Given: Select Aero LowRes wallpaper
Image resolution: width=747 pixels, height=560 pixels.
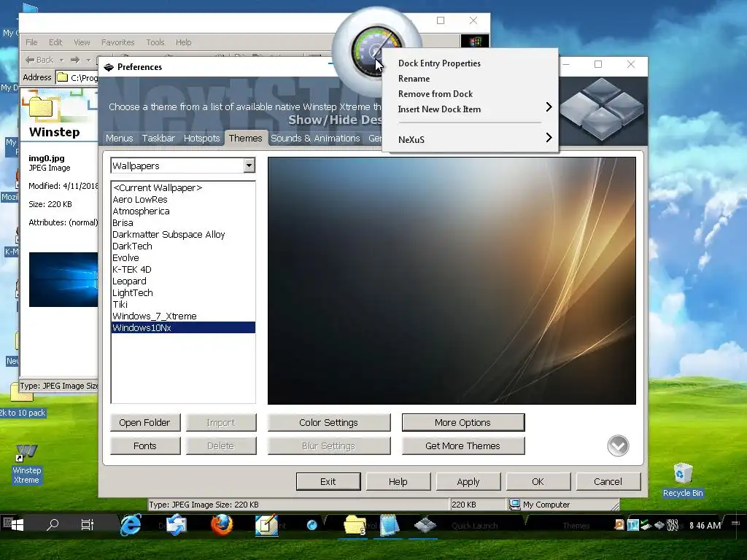Looking at the screenshot, I should 183,200.
